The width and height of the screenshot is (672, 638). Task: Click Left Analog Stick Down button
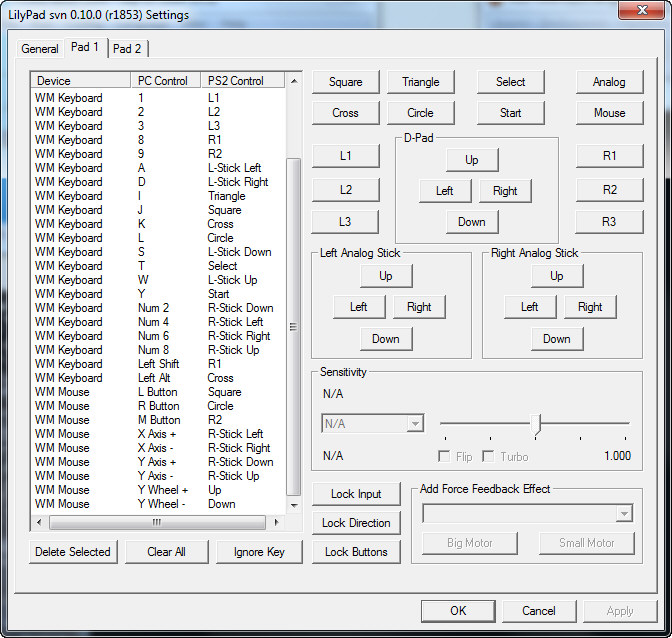(x=386, y=339)
